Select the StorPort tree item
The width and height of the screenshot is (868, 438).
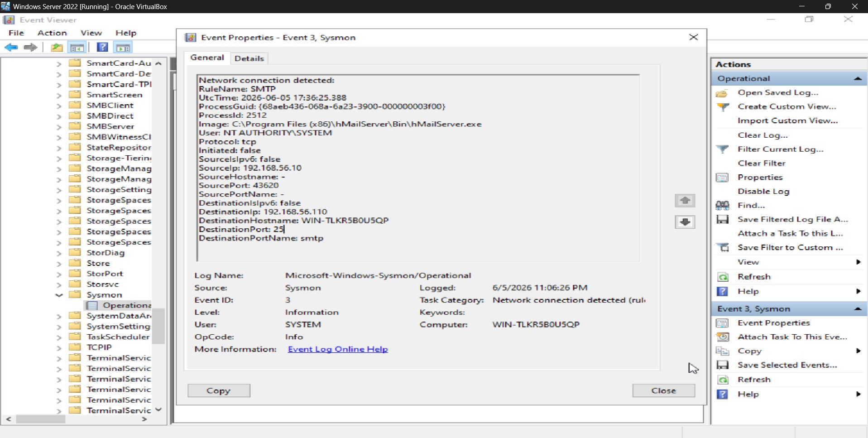click(x=105, y=274)
